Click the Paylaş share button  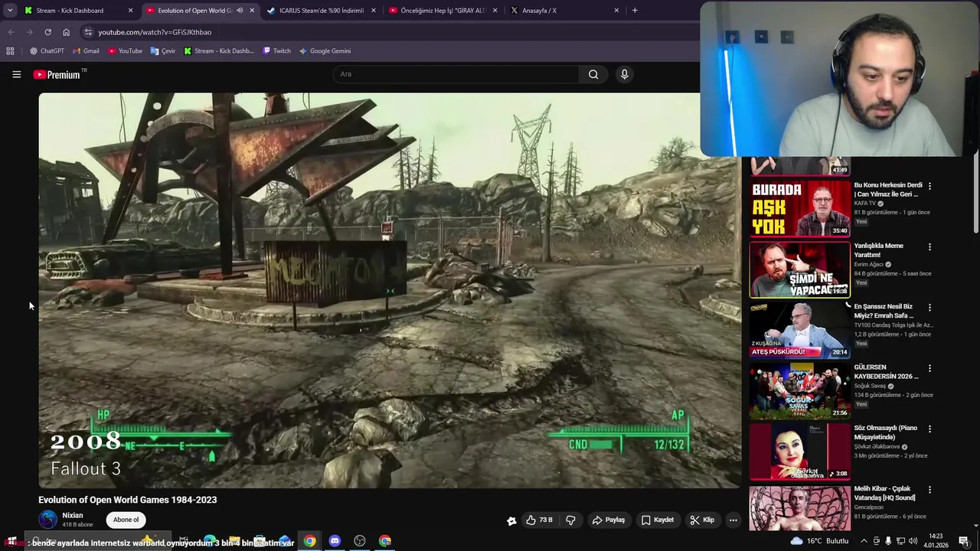609,520
